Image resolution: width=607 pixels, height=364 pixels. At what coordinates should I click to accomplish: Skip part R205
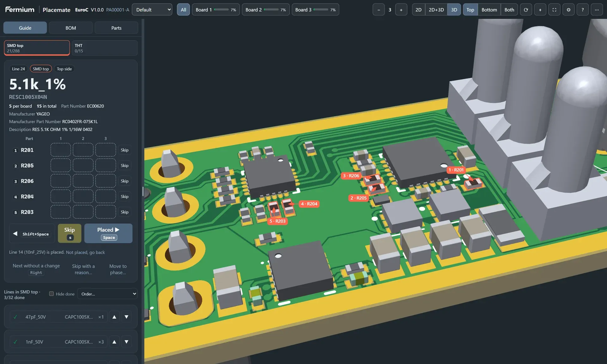pyautogui.click(x=125, y=165)
